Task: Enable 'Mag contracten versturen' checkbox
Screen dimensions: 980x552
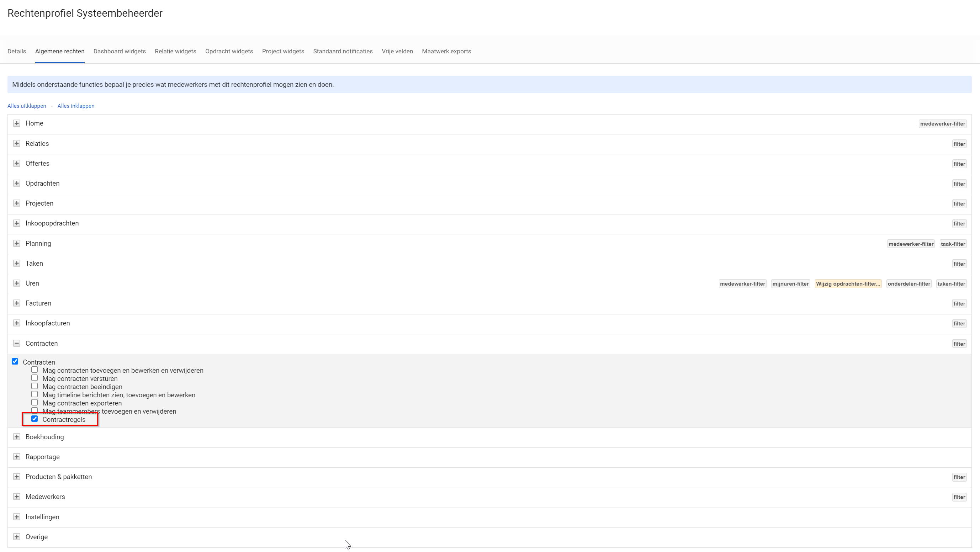Action: 35,378
